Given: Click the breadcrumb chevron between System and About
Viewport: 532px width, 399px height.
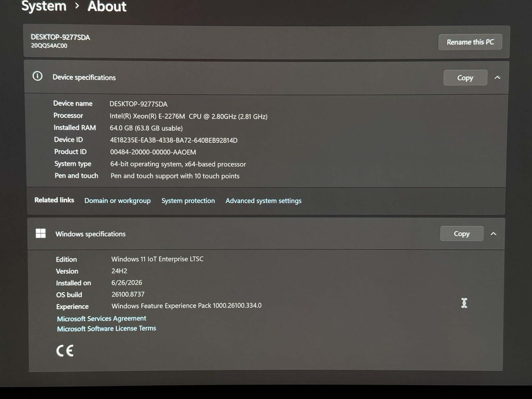Looking at the screenshot, I should pyautogui.click(x=77, y=6).
